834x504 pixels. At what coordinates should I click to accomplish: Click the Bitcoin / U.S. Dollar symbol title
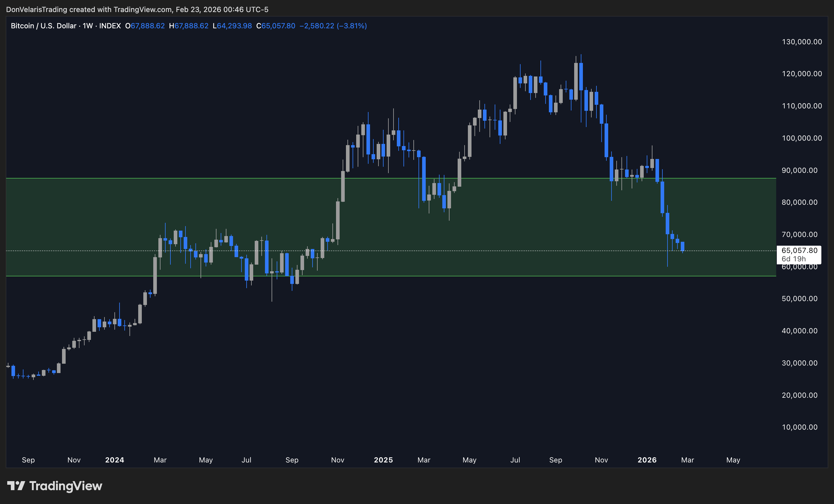coord(43,26)
